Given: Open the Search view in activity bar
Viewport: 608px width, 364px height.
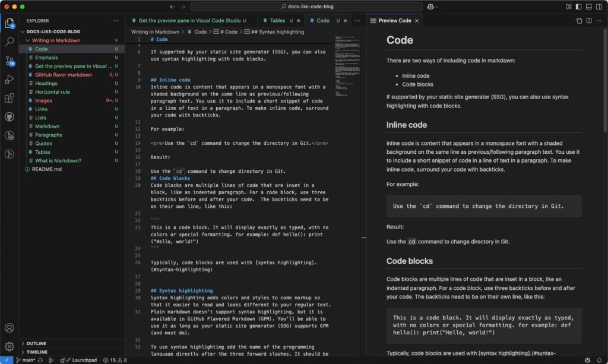Looking at the screenshot, I should (x=9, y=42).
